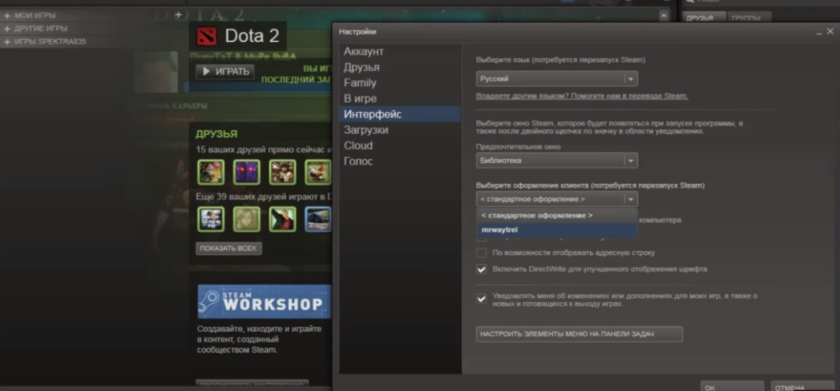
Task: Open the Загрузки settings section
Action: pyautogui.click(x=400, y=130)
